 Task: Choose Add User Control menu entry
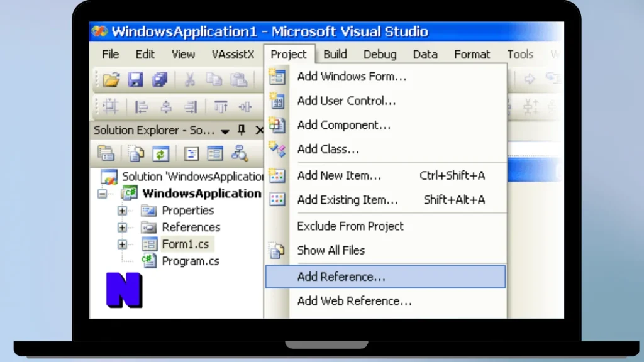coord(386,101)
